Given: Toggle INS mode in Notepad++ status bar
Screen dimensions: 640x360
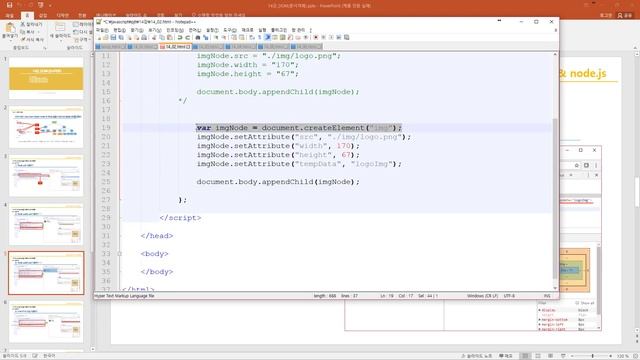Looking at the screenshot, I should point(547,296).
